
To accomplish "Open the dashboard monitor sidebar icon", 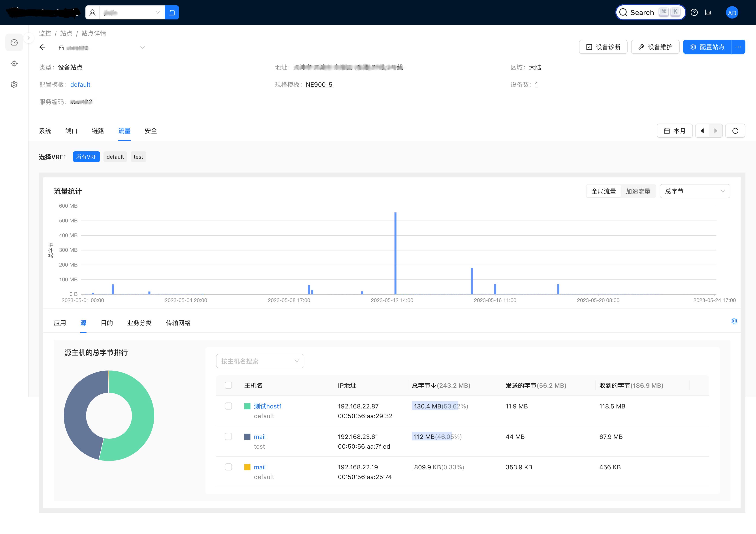I will pos(14,42).
